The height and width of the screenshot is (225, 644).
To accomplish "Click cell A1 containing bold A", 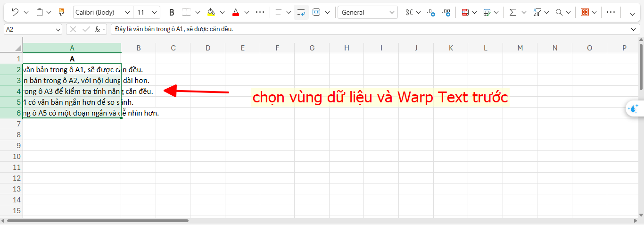I will click(x=72, y=59).
